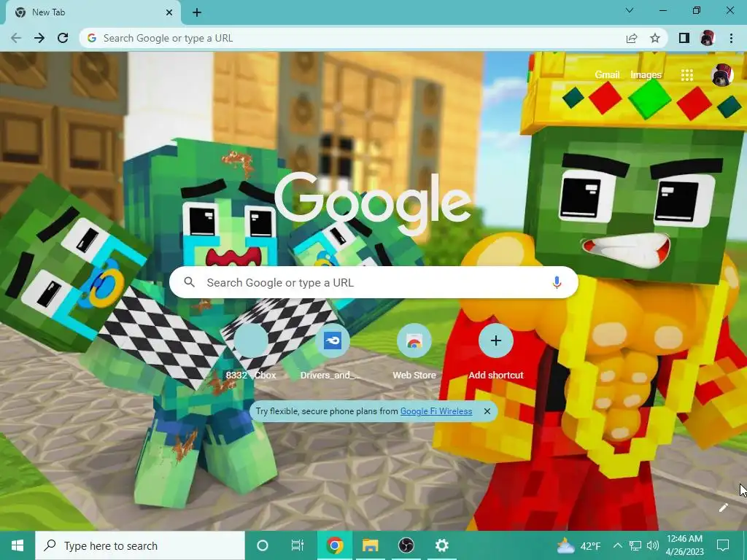Focus the Google search box

(373, 282)
